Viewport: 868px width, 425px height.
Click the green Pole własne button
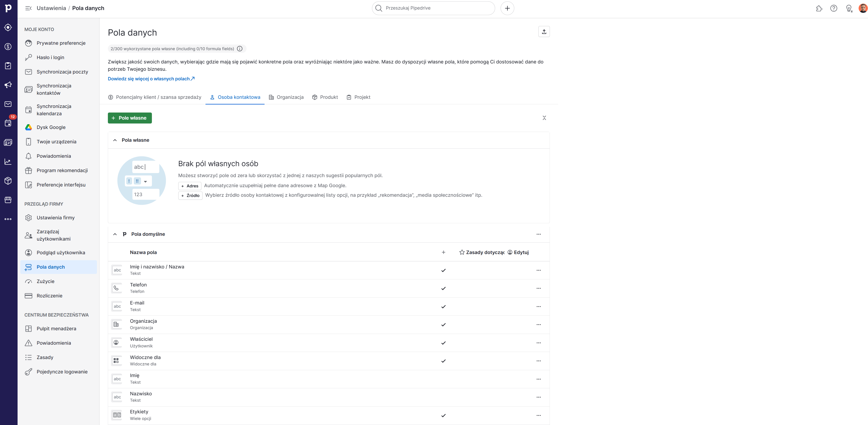point(130,118)
